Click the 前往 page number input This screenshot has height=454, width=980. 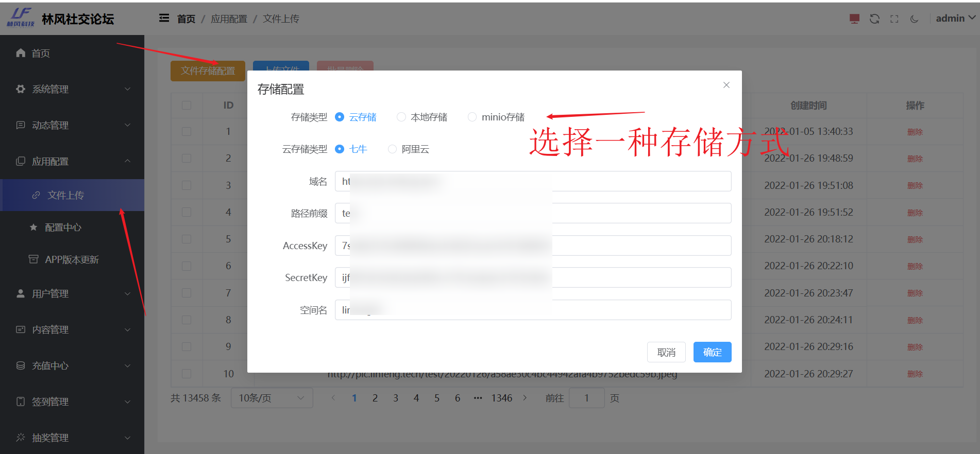(586, 398)
